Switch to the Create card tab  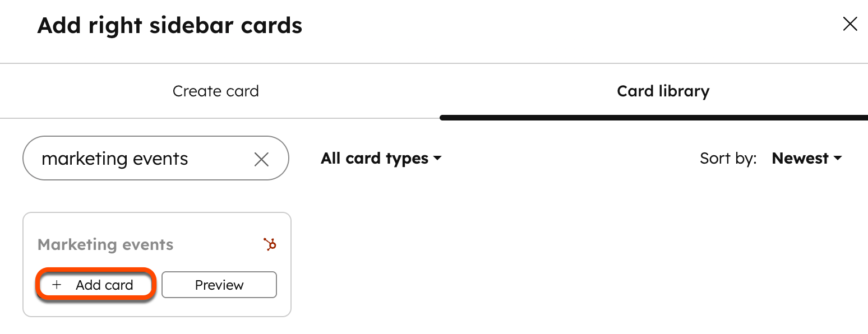tap(216, 91)
